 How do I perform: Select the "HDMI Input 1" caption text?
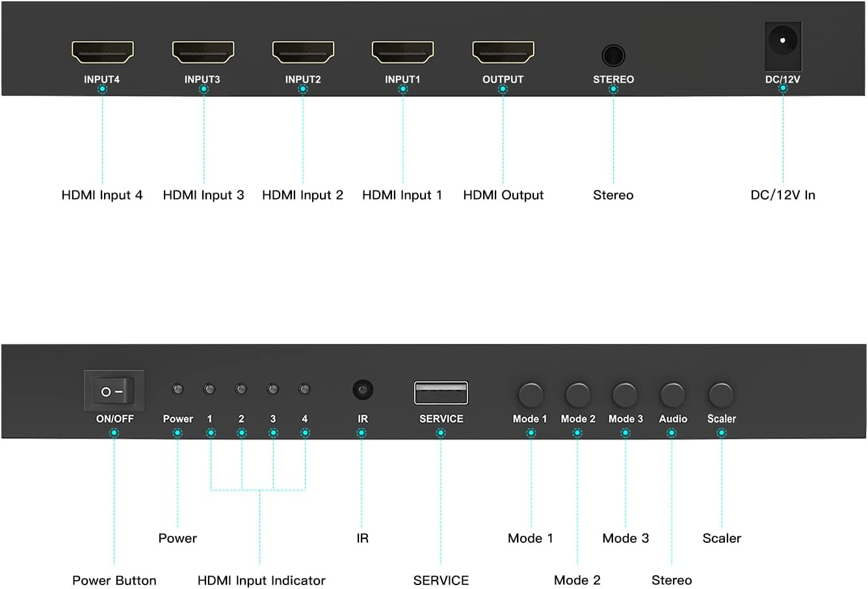tap(402, 195)
